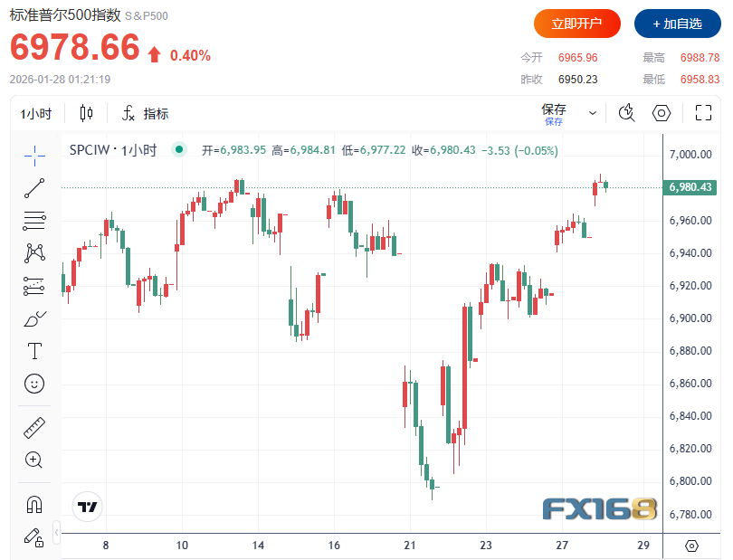The height and width of the screenshot is (560, 733).
Task: Select the text annotation tool
Action: [34, 350]
